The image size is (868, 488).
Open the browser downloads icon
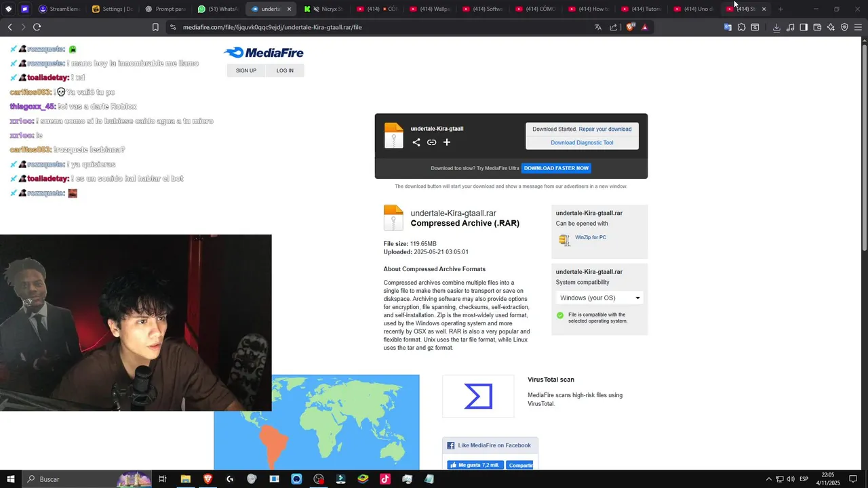tap(776, 27)
